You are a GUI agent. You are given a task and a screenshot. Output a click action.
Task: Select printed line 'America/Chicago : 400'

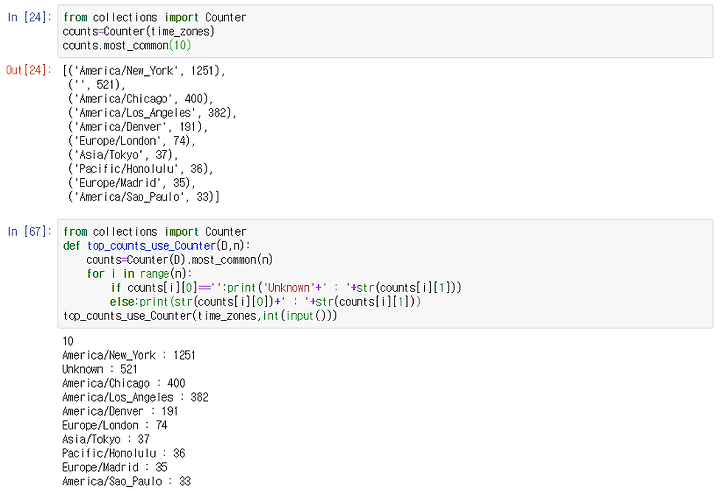tap(124, 384)
